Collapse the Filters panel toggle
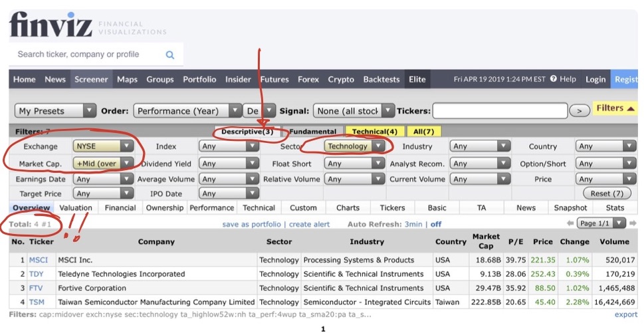This screenshot has width=644, height=333. (x=615, y=108)
